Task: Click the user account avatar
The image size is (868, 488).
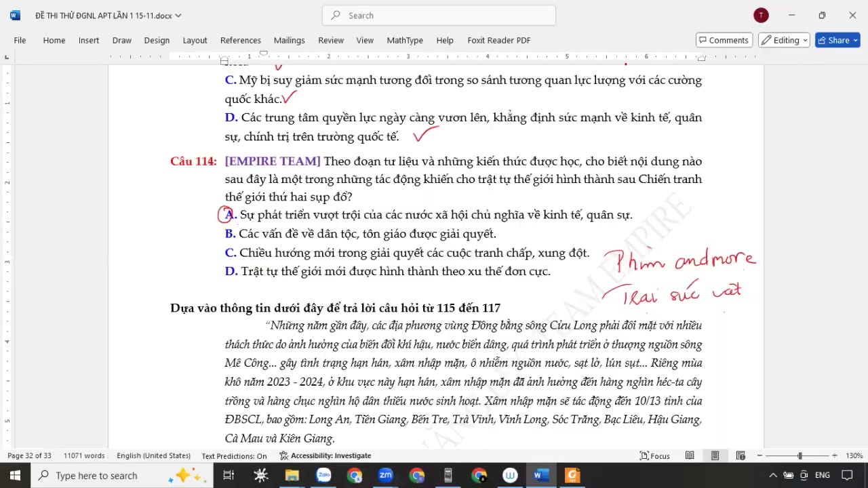Action: coord(761,15)
